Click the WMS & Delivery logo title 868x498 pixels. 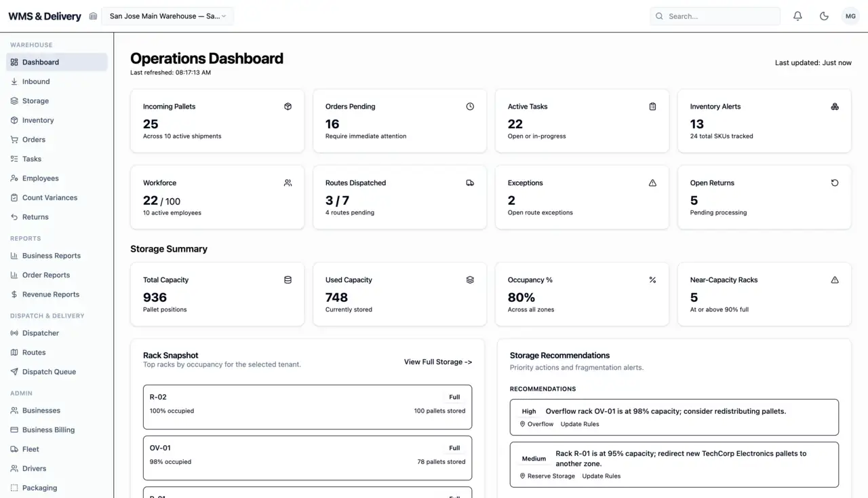(x=45, y=16)
